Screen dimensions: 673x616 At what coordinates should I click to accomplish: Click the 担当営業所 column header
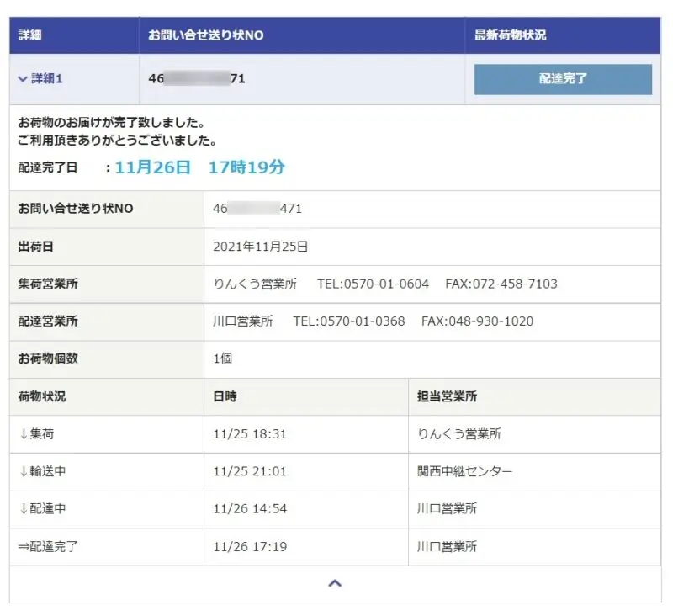[x=447, y=396]
